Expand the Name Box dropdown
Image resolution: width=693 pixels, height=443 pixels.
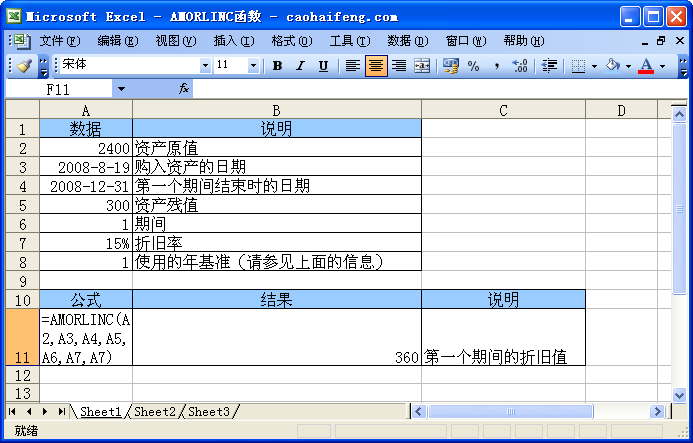click(x=121, y=89)
